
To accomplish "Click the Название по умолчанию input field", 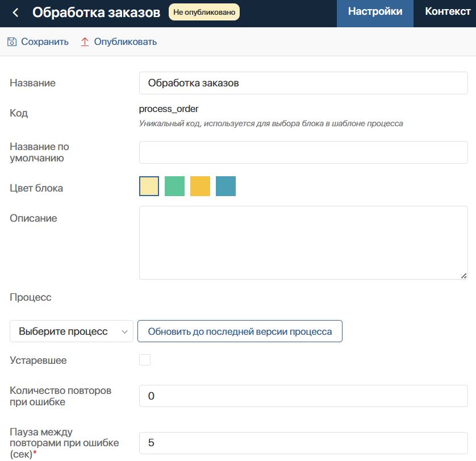I will coord(303,152).
